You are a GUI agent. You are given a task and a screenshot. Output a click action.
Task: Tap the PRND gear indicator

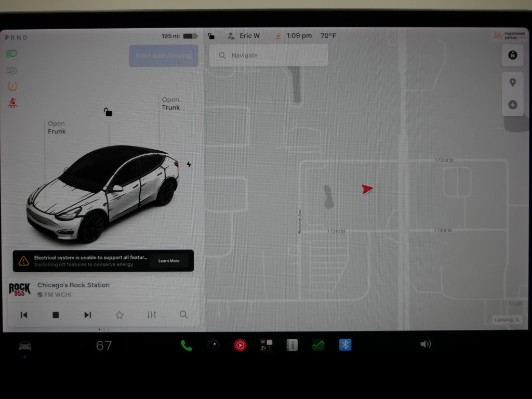16,37
